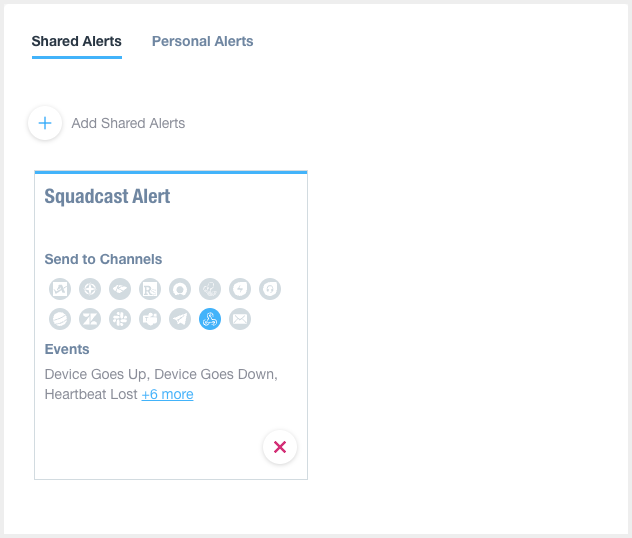This screenshot has width=632, height=538.
Task: Select the Rs RepairShopr channel icon
Action: pyautogui.click(x=150, y=289)
